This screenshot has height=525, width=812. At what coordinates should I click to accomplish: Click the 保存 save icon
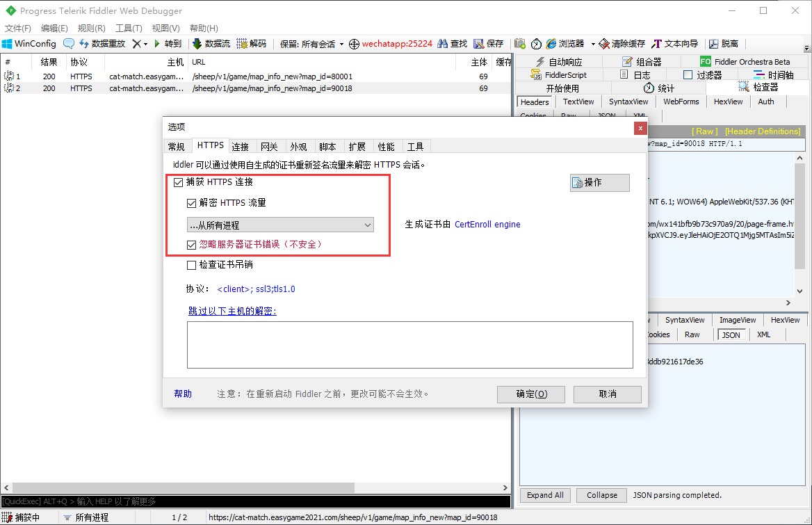pos(488,44)
